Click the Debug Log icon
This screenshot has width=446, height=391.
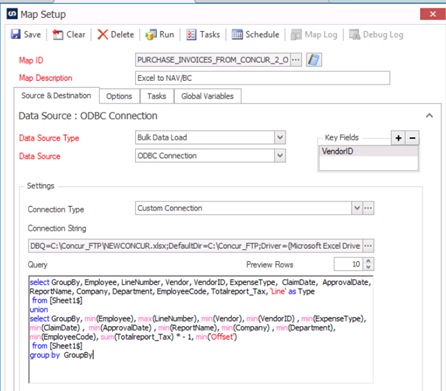pyautogui.click(x=354, y=35)
